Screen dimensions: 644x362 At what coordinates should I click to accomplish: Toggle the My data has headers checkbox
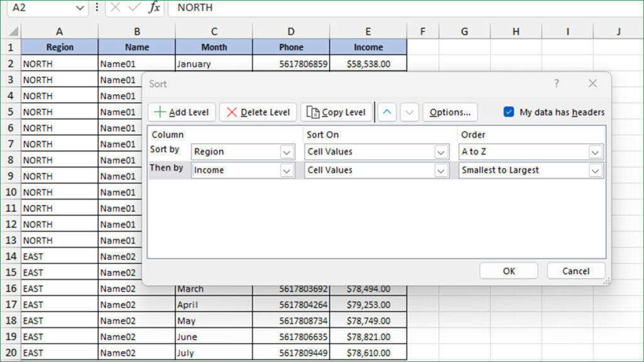pos(509,112)
